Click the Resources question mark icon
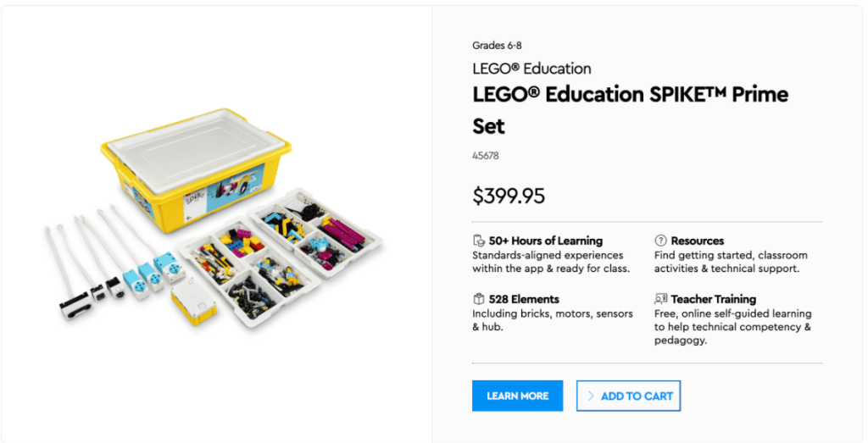Image resolution: width=868 pixels, height=443 pixels. point(660,241)
